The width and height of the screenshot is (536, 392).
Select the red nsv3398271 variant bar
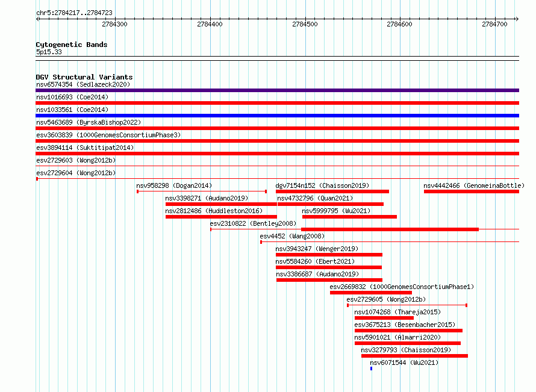221,204
